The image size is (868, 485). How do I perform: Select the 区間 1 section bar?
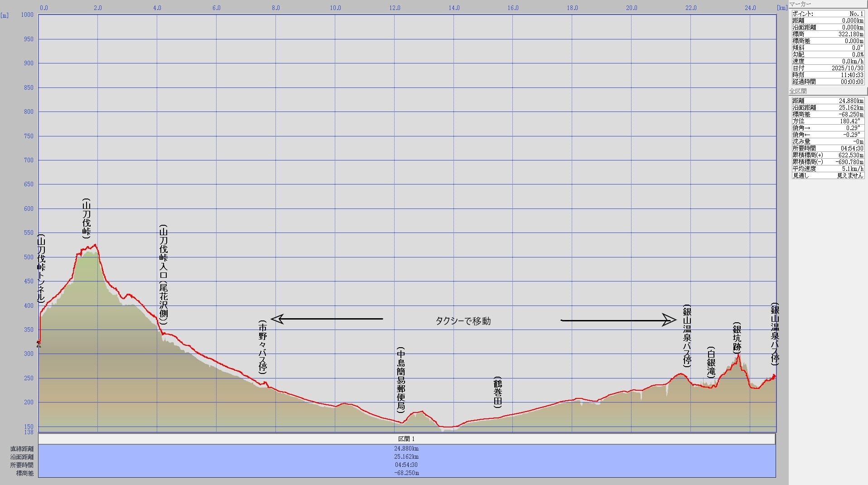[406, 439]
